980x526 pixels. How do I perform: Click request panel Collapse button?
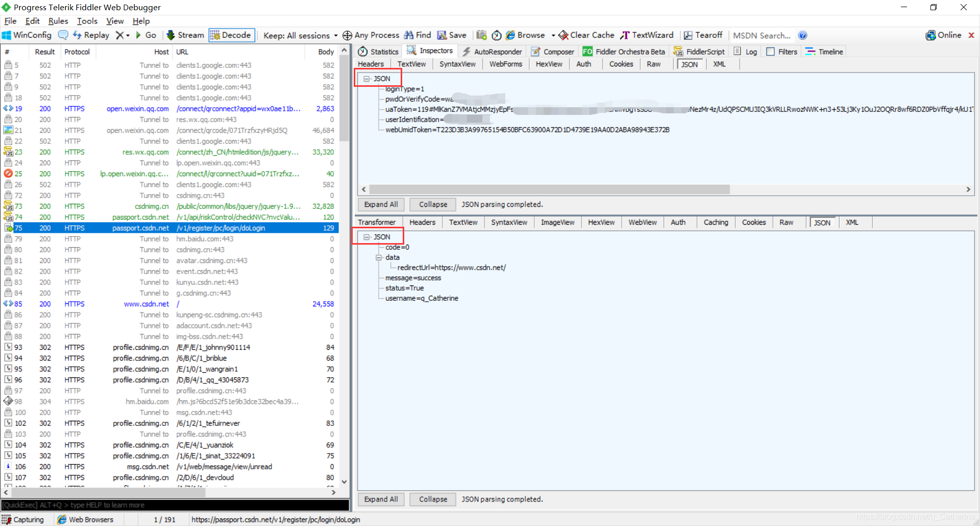[x=433, y=204]
